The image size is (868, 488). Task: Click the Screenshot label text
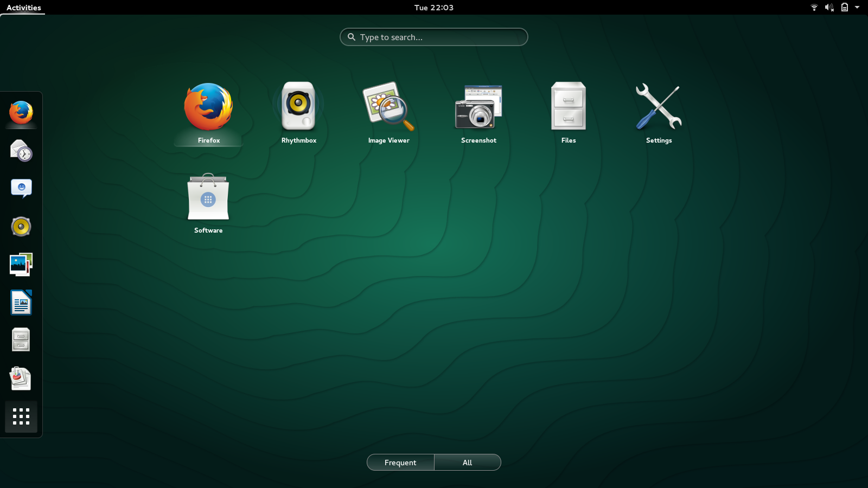tap(478, 140)
